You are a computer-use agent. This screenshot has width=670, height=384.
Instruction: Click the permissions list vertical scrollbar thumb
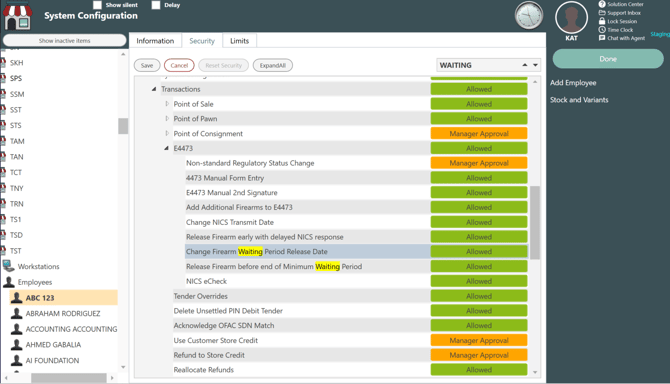point(535,222)
